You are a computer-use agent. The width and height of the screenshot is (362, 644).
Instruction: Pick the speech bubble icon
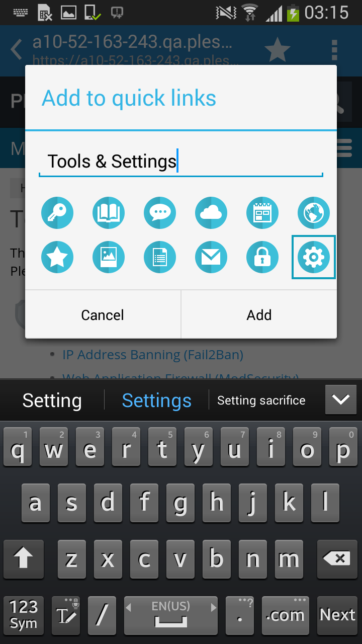pos(160,213)
